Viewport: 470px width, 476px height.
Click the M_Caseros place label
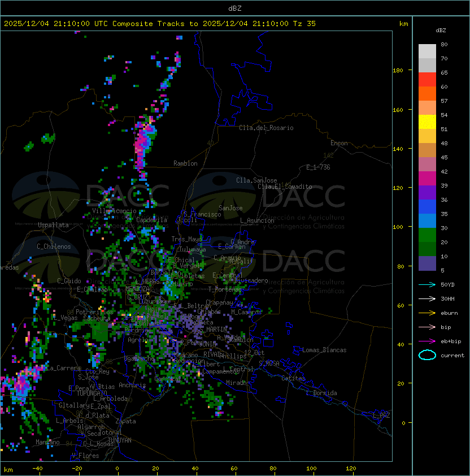click(246, 311)
